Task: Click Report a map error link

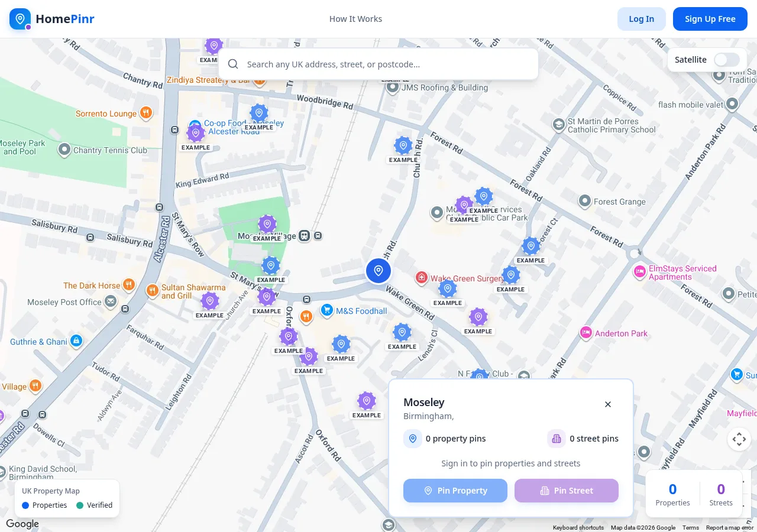Action: 730,528
